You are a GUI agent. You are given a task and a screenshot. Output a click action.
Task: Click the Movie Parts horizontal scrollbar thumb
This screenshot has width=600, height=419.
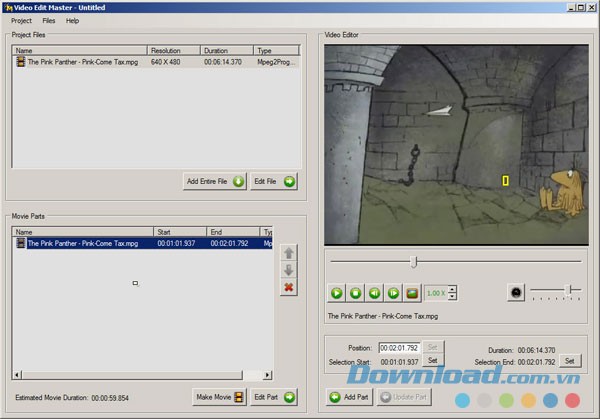[132, 375]
